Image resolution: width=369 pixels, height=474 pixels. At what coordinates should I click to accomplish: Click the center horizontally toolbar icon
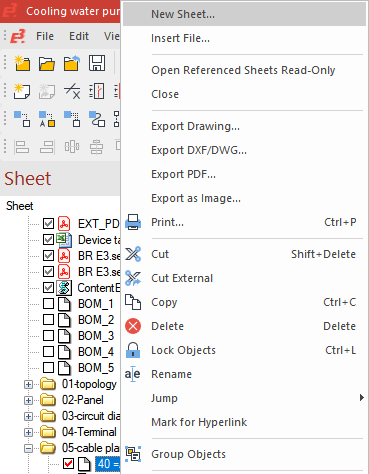pyautogui.click(x=97, y=147)
